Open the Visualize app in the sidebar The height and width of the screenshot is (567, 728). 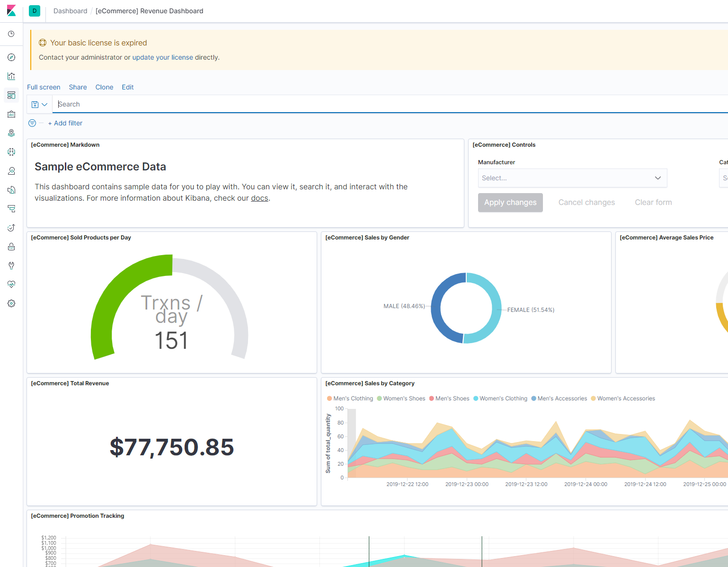(11, 76)
